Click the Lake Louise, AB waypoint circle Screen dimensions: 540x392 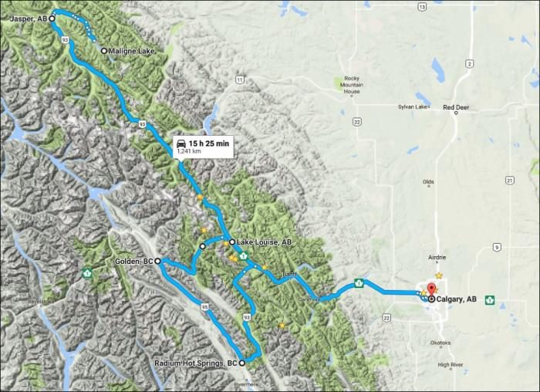click(x=232, y=242)
